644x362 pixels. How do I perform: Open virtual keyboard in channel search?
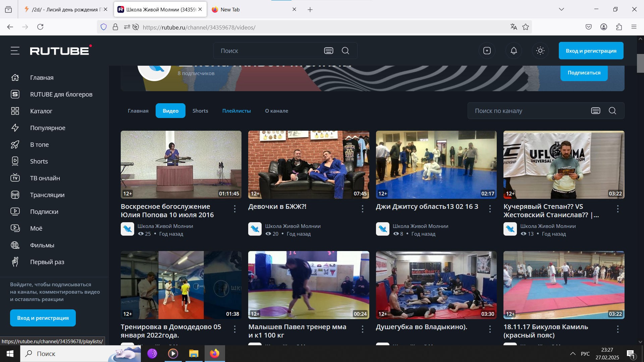point(596,111)
